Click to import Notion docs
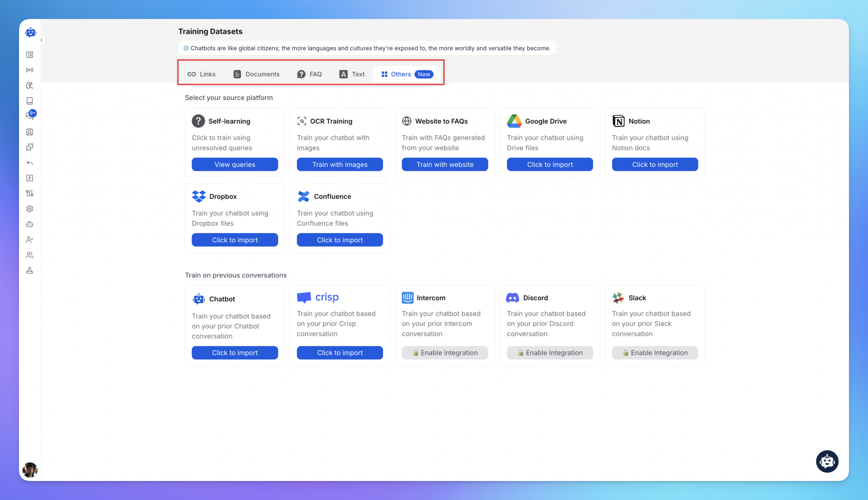Image resolution: width=868 pixels, height=500 pixels. (x=654, y=164)
